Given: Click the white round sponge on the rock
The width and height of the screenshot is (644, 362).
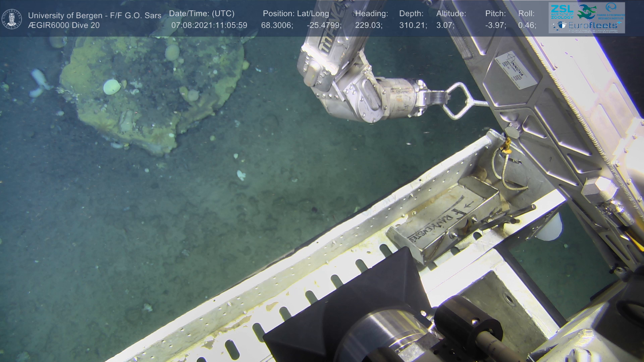Looking at the screenshot, I should (112, 87).
